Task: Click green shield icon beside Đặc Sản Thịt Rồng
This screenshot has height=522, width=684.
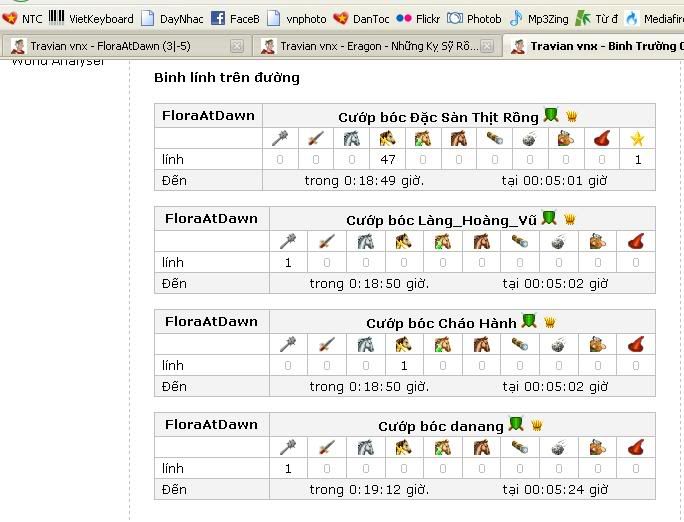Action: coord(551,116)
